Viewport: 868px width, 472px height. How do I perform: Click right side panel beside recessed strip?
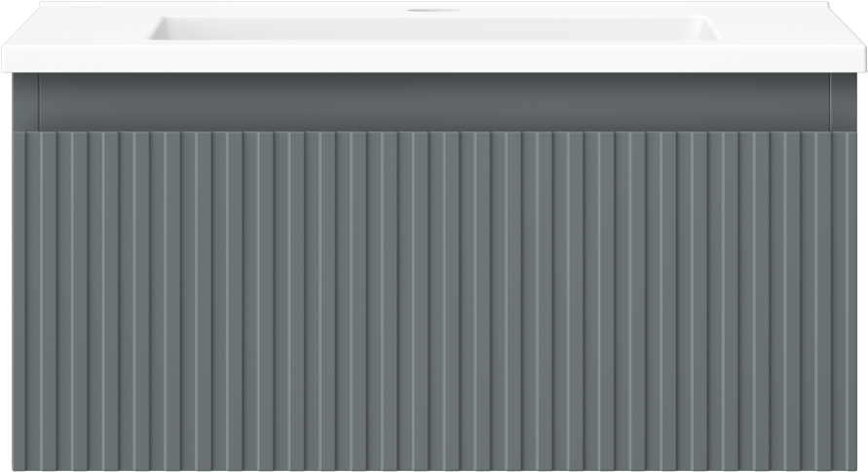[x=843, y=102]
